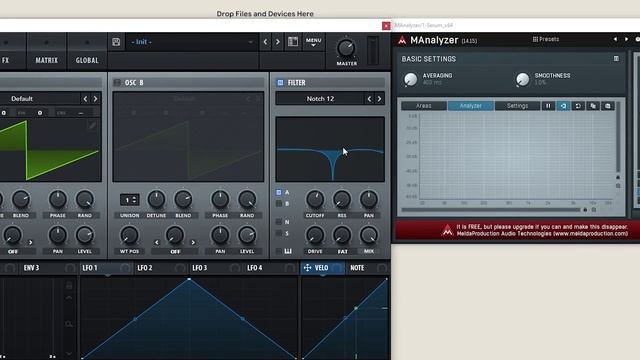Screen dimensions: 640x360
Task: Enable filter routing for oscillator B
Action: (279, 204)
